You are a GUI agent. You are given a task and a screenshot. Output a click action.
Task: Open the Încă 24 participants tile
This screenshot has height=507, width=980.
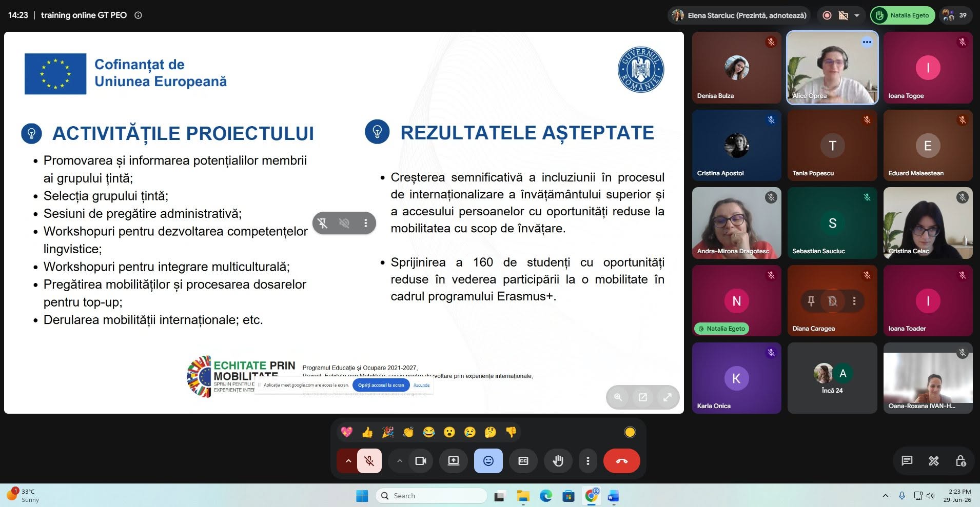click(x=832, y=378)
